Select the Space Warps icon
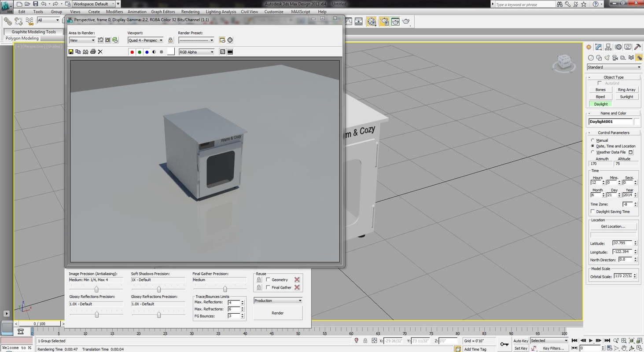 tap(631, 58)
